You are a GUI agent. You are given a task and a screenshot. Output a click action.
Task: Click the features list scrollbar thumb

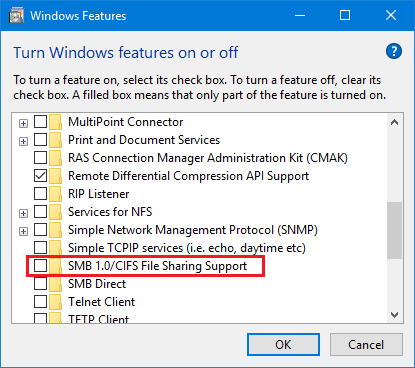pyautogui.click(x=394, y=230)
